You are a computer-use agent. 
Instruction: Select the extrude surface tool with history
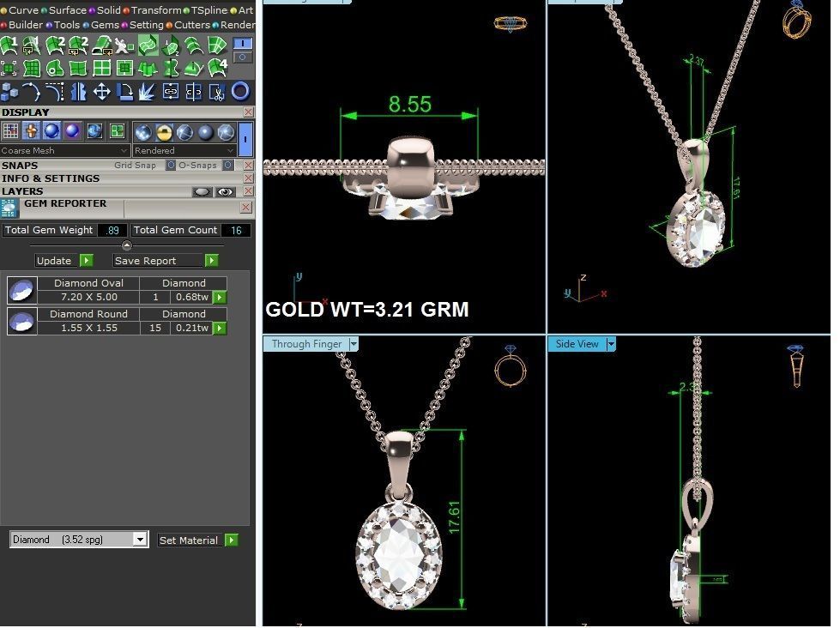click(102, 45)
